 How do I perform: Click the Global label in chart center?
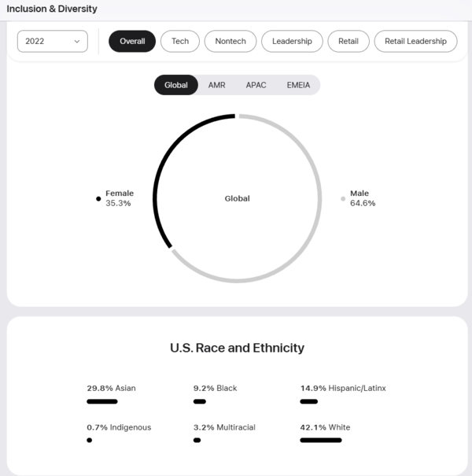point(237,199)
